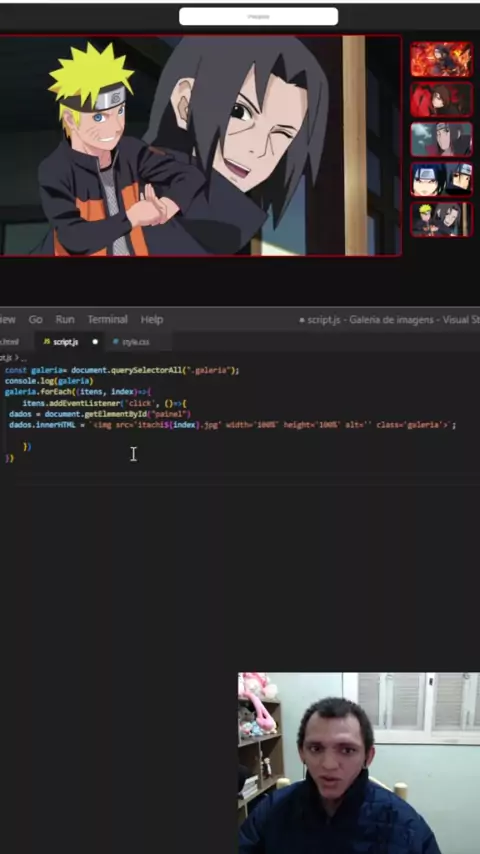The width and height of the screenshot is (480, 854).
Task: Click the 'dados = document.getElementById' line
Action: [x=100, y=414]
